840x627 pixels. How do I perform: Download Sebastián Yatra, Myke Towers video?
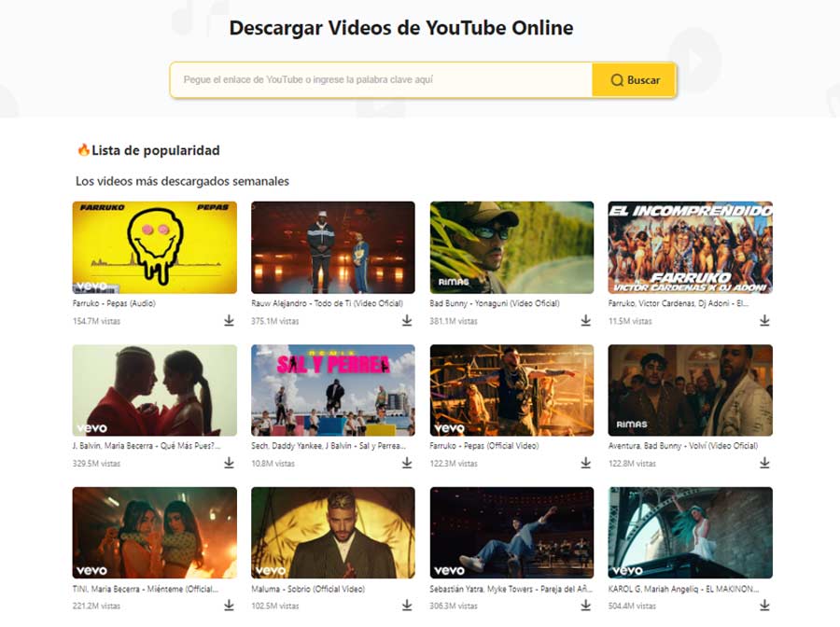(585, 605)
